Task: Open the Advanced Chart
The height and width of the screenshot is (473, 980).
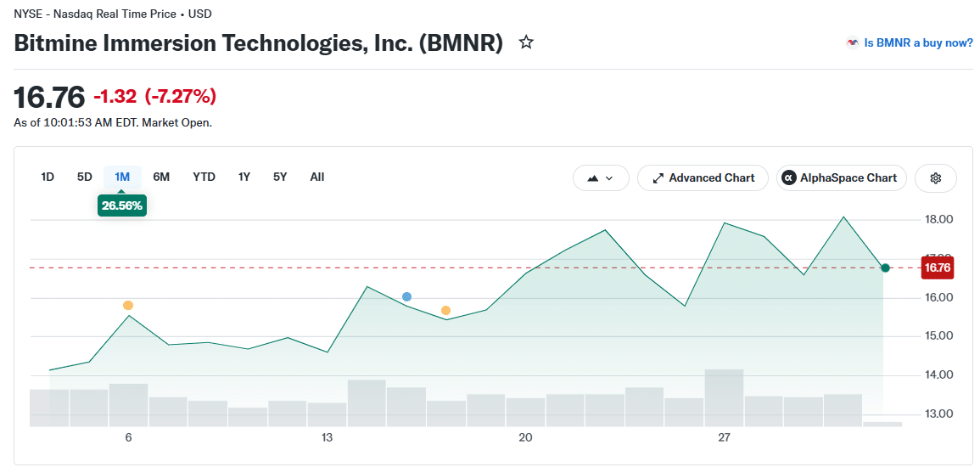Action: [x=703, y=178]
